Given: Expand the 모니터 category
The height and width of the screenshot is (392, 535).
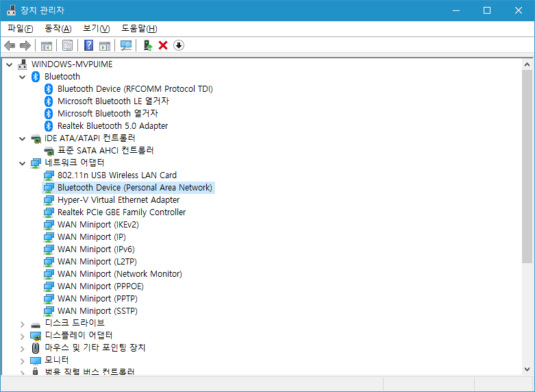Looking at the screenshot, I should 23,361.
